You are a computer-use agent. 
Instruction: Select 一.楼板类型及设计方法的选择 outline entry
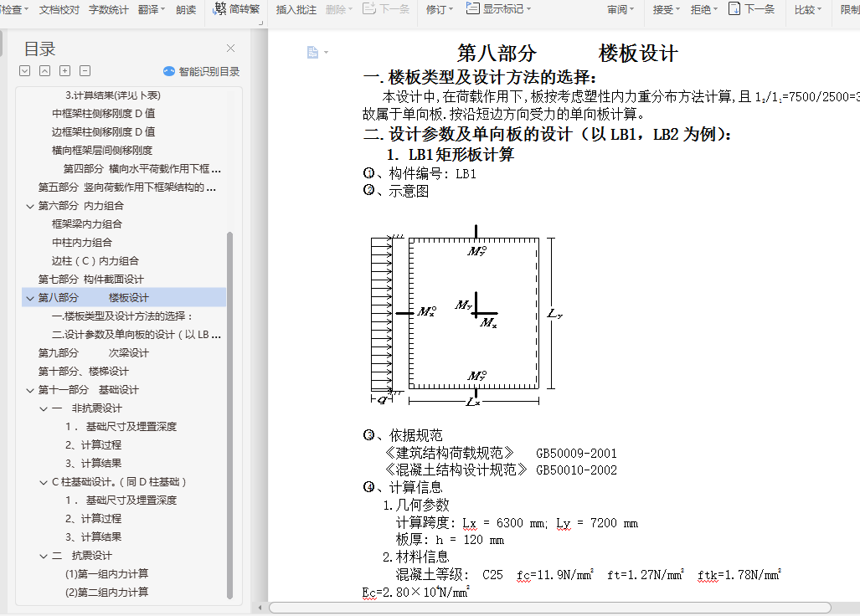[122, 316]
